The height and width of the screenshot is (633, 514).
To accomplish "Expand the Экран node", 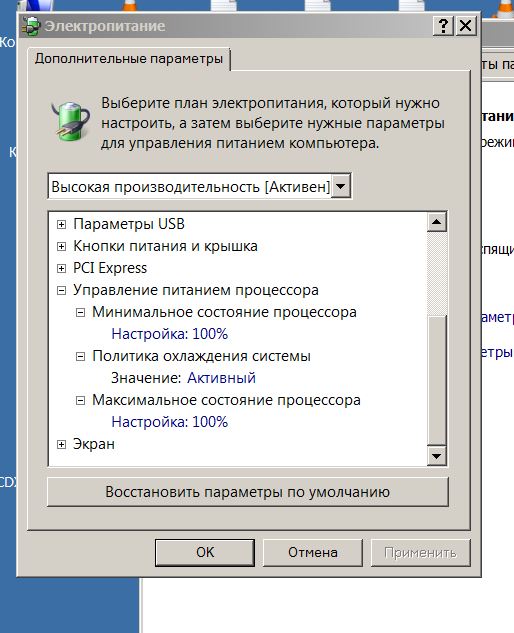I will [61, 444].
